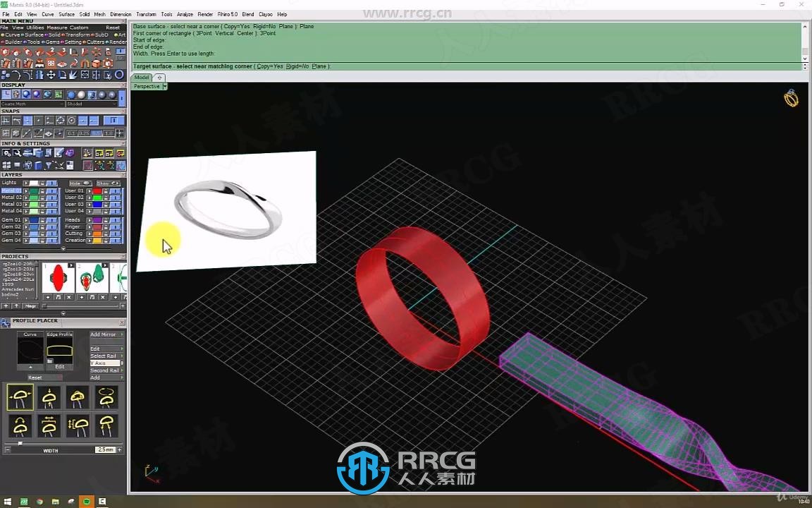Open the Curve menu

(x=48, y=14)
